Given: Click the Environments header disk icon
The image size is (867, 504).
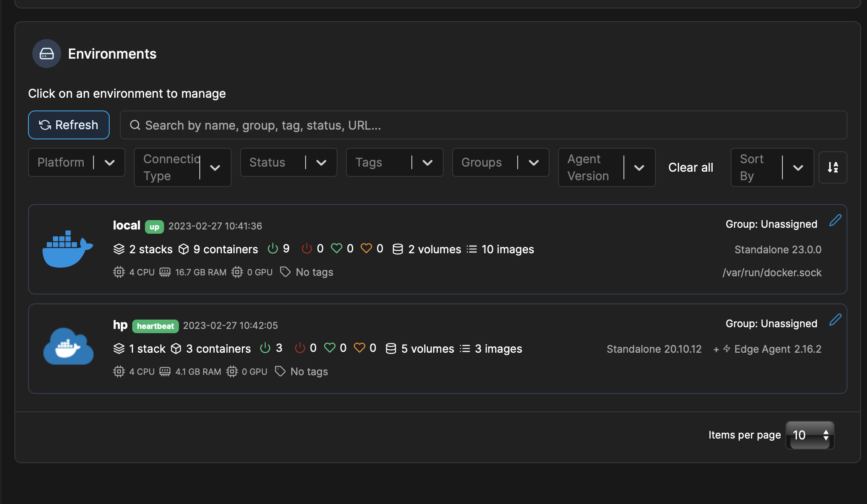Looking at the screenshot, I should [x=47, y=54].
